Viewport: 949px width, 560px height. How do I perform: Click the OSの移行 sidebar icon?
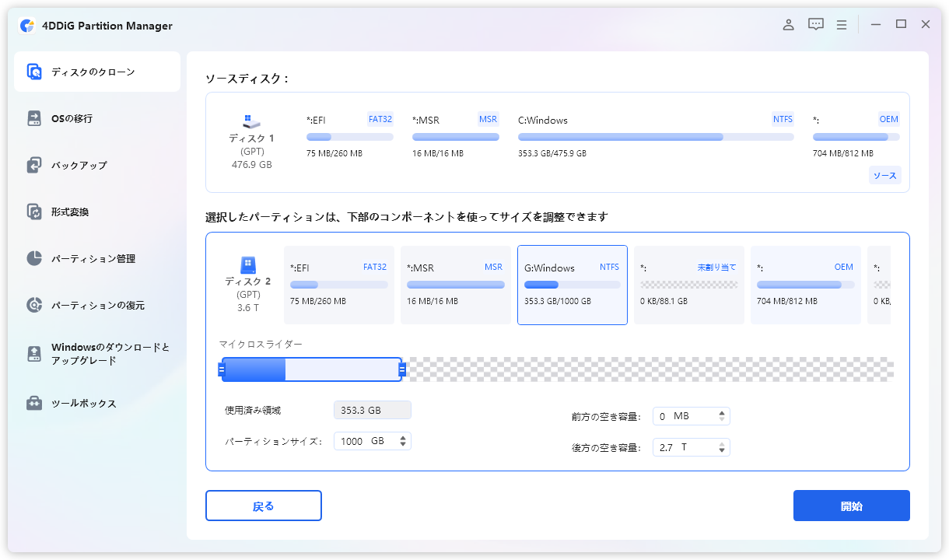pyautogui.click(x=34, y=118)
